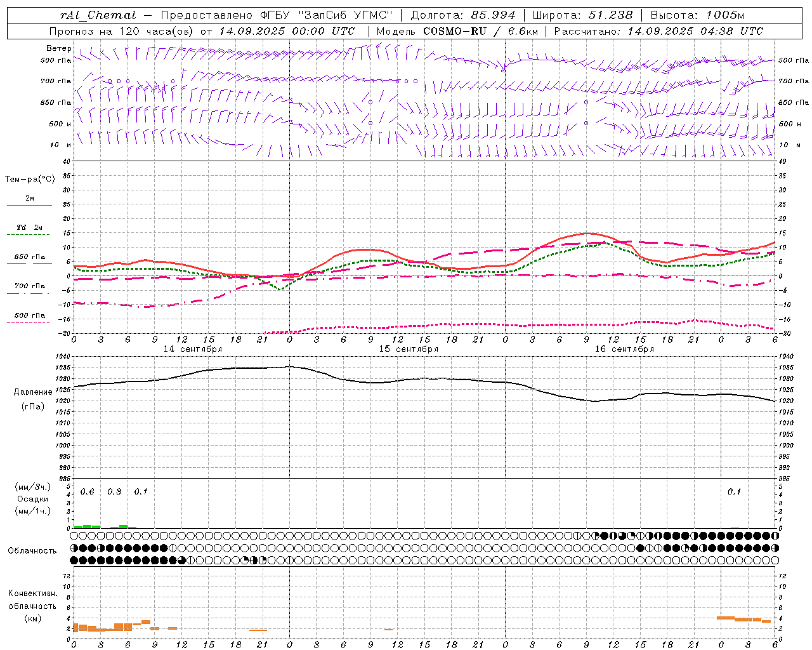Click the latitude value Широта: 51.238
The width and height of the screenshot is (812, 650).
click(582, 15)
